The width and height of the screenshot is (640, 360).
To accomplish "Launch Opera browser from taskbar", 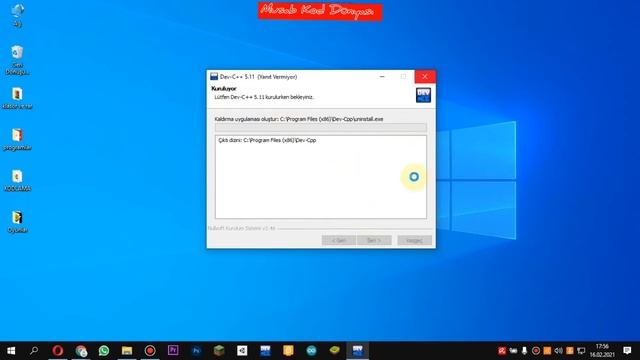I will tap(58, 351).
